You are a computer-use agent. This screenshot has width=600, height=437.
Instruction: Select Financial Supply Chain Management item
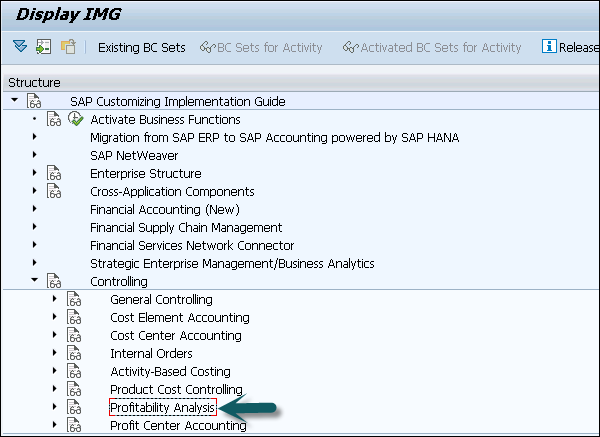point(186,228)
